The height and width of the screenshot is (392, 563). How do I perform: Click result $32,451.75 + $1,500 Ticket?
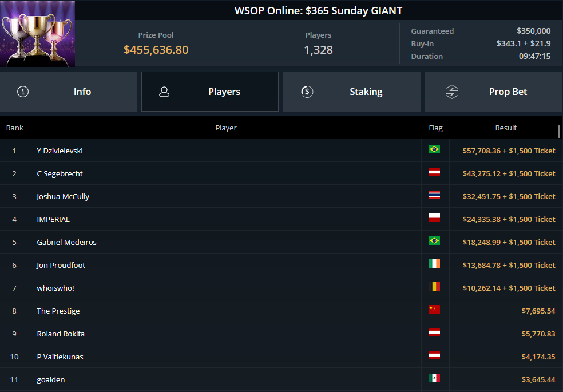[509, 197]
